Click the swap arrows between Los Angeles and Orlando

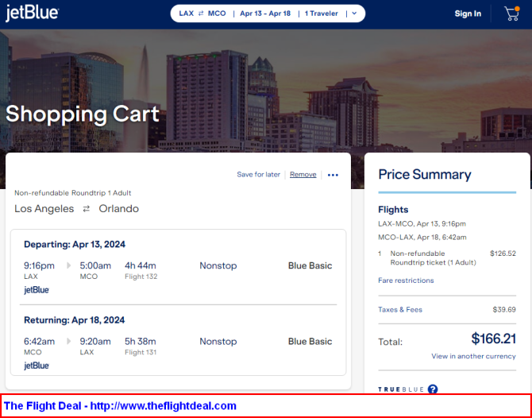point(87,209)
